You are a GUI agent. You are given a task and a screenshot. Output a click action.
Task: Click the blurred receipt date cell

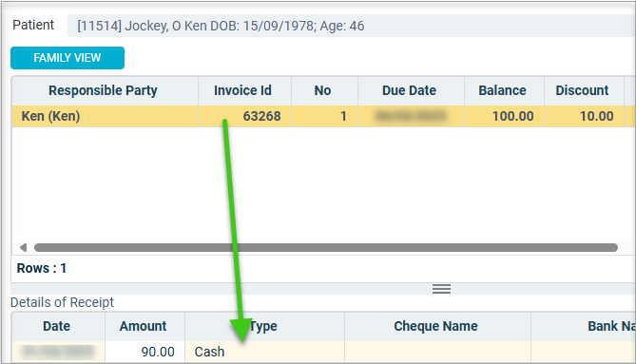pos(58,352)
